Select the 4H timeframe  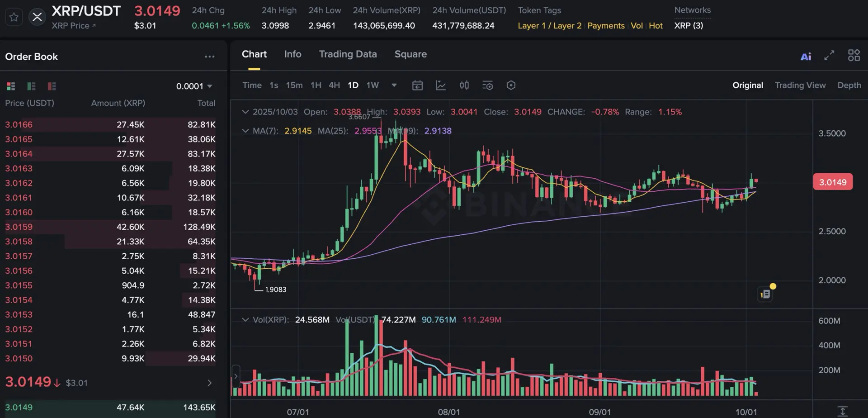(334, 85)
